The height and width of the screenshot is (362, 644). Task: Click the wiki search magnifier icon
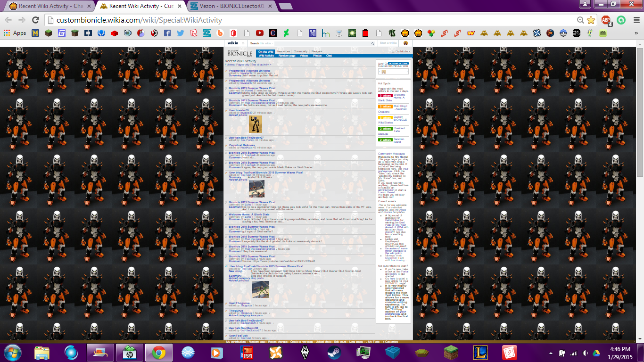pyautogui.click(x=372, y=43)
